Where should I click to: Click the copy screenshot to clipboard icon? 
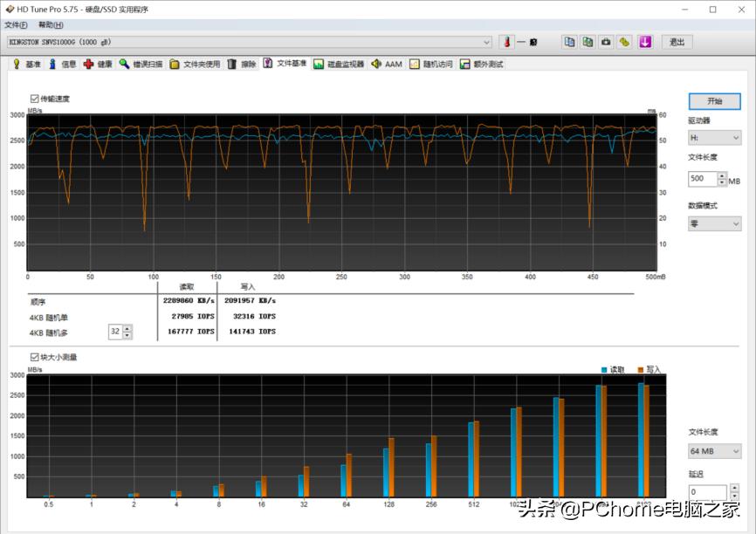point(588,42)
